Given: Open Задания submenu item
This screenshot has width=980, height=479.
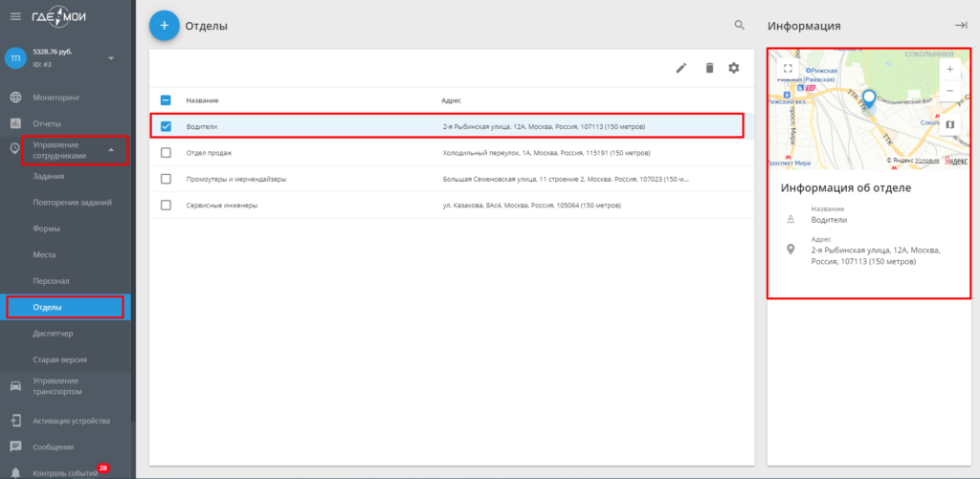Looking at the screenshot, I should pos(48,176).
